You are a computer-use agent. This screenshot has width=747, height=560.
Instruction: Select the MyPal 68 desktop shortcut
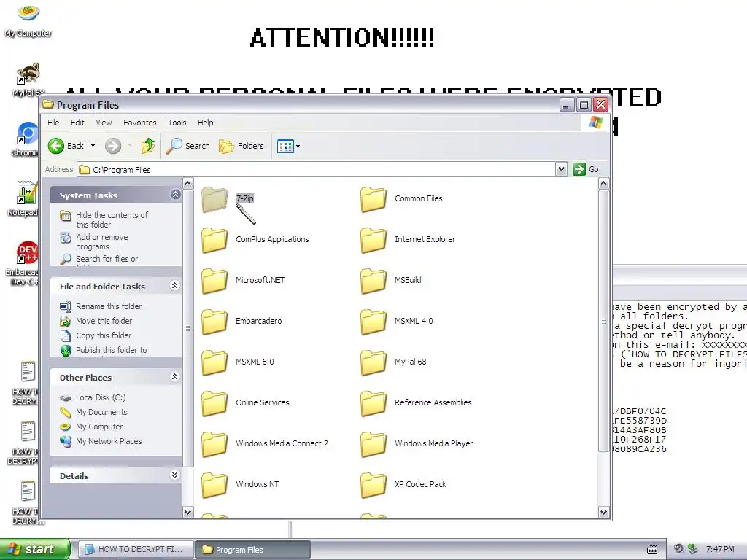[28, 79]
